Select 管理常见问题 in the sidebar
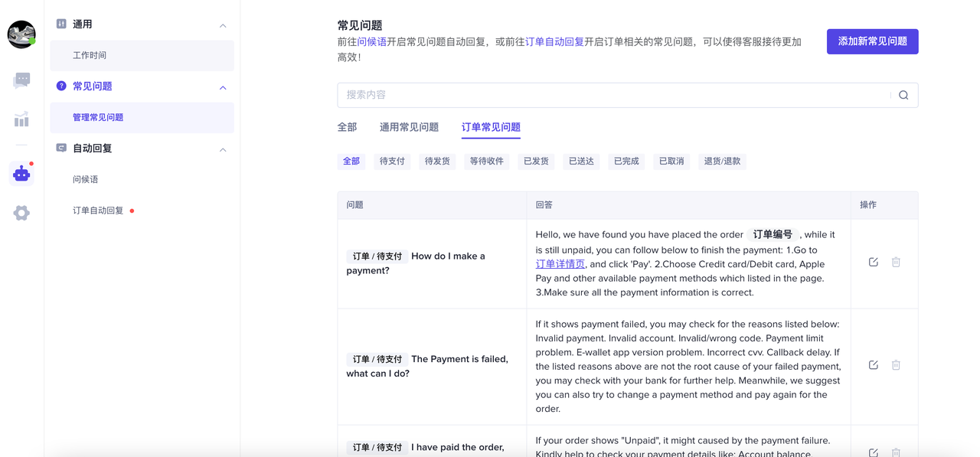 (142, 117)
